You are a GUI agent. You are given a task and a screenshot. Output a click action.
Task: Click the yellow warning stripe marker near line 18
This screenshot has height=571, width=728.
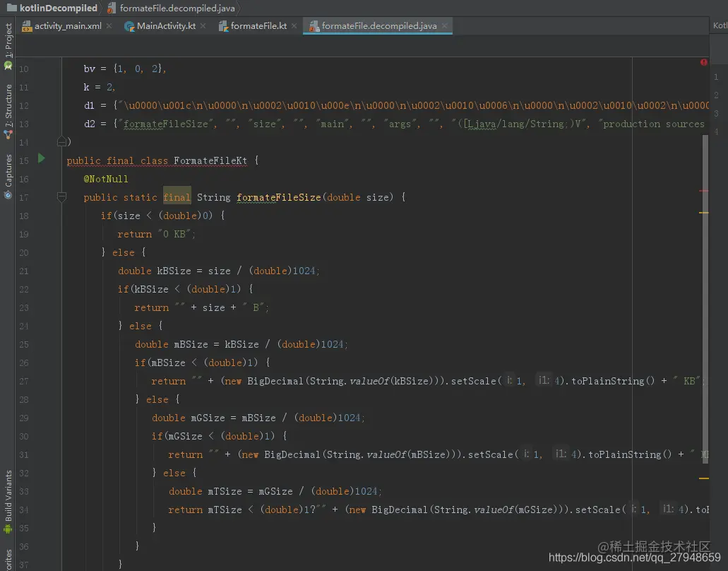click(704, 212)
